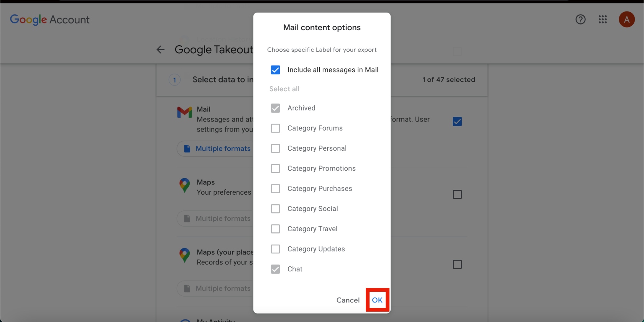644x322 pixels.
Task: Go back with the arrow beside Google Takeout
Action: pyautogui.click(x=161, y=49)
